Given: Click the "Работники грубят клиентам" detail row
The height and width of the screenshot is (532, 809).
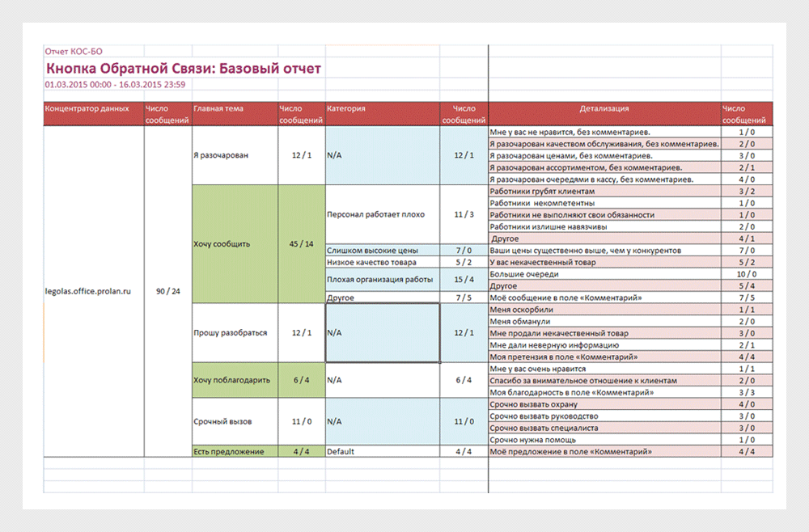Looking at the screenshot, I should [542, 191].
